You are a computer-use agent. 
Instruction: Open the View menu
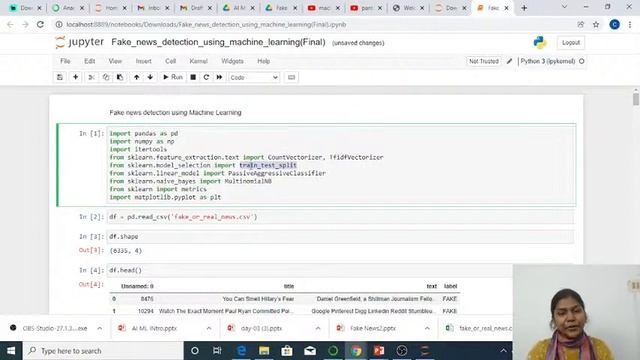coord(115,61)
